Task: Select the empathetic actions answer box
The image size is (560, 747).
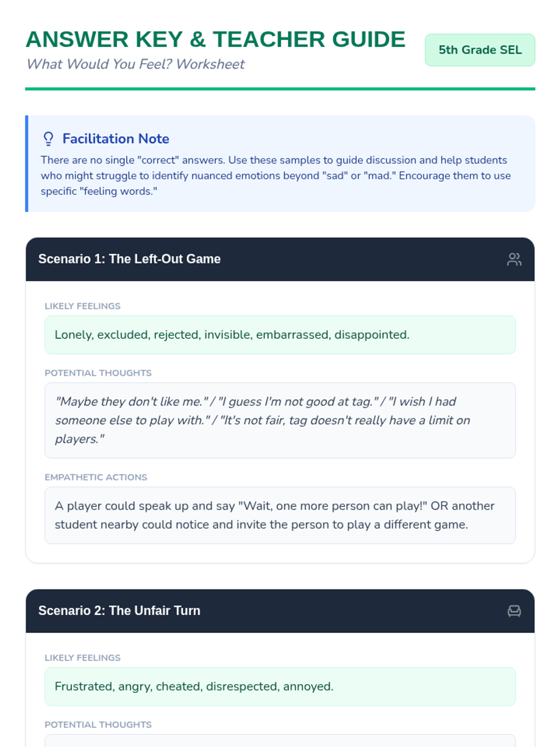Action: 280,515
